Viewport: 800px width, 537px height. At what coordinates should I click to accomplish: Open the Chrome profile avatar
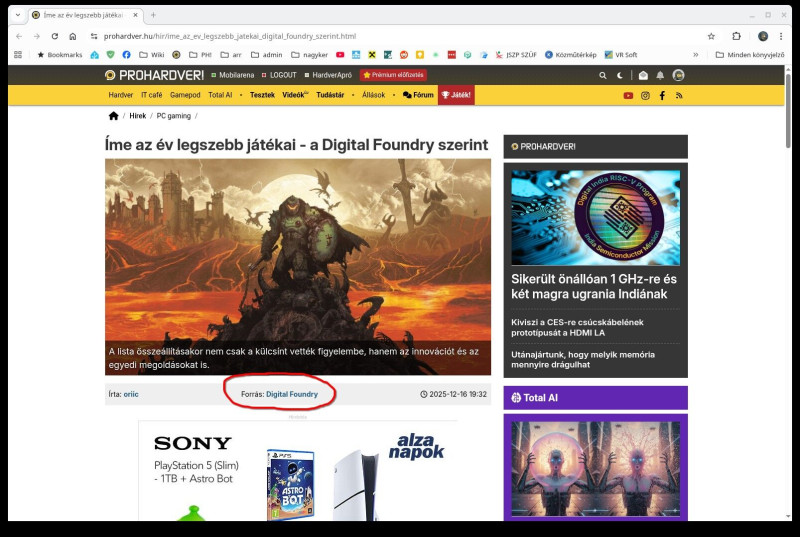[x=763, y=36]
